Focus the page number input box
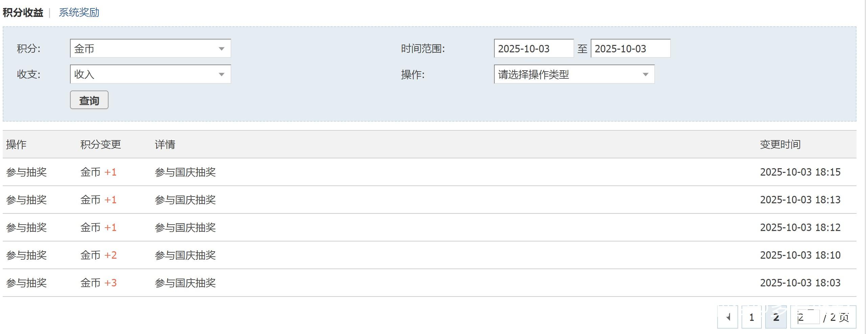 pyautogui.click(x=807, y=317)
